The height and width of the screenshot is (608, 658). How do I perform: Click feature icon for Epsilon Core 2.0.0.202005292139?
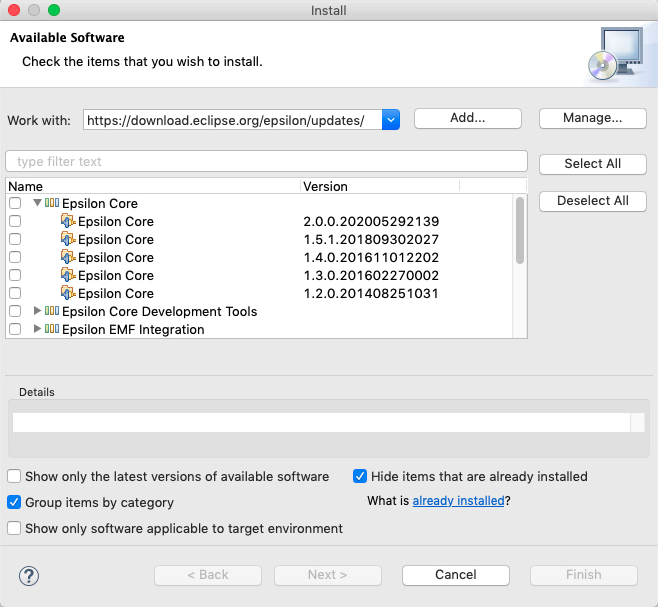coord(68,221)
